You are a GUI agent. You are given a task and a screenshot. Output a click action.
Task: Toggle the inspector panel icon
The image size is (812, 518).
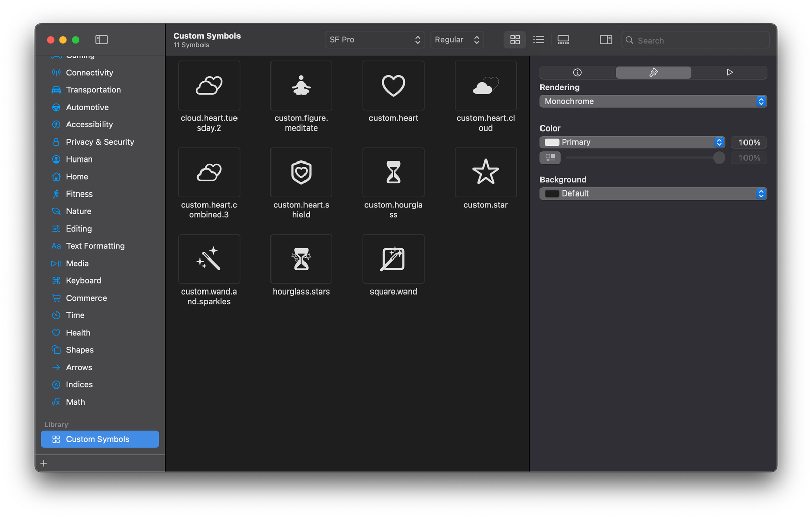pyautogui.click(x=605, y=39)
